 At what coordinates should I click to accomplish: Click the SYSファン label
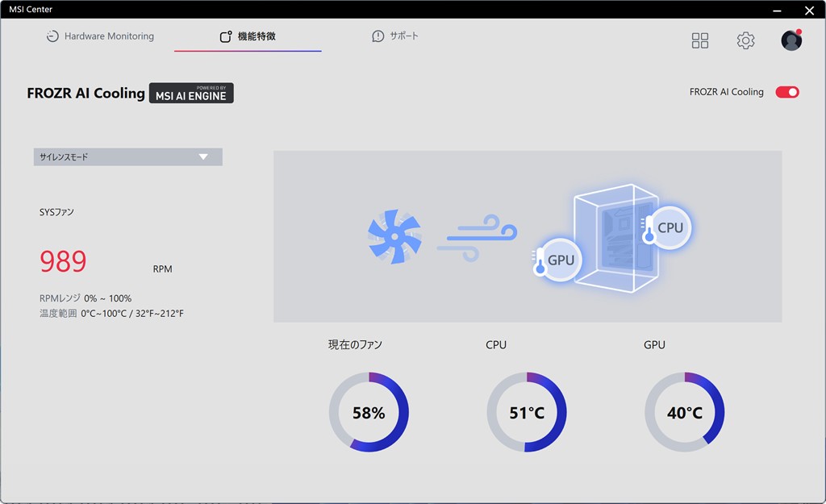click(x=56, y=212)
